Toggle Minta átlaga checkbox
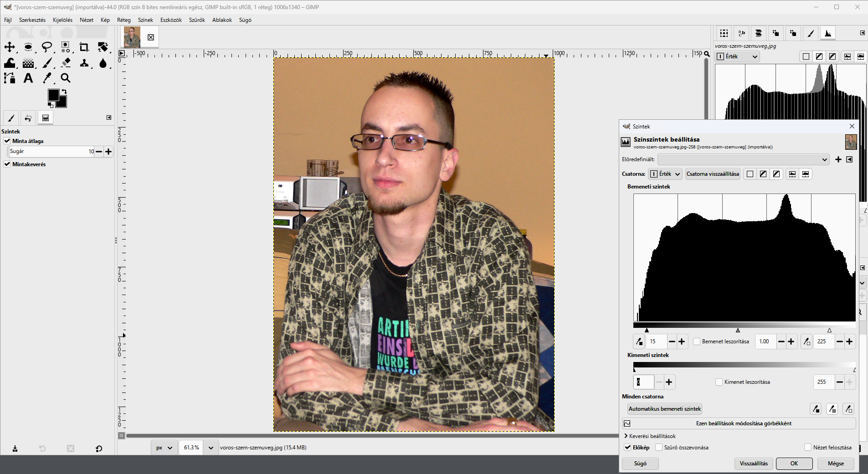 pyautogui.click(x=7, y=141)
